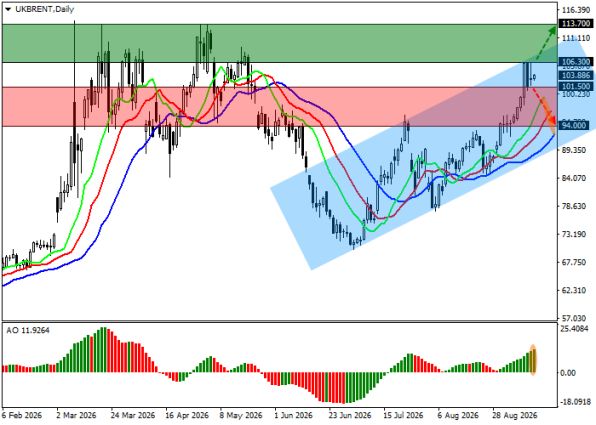Viewport: 596px width, 425px height.
Task: Click the 116.390 price axis value
Action: click(576, 10)
